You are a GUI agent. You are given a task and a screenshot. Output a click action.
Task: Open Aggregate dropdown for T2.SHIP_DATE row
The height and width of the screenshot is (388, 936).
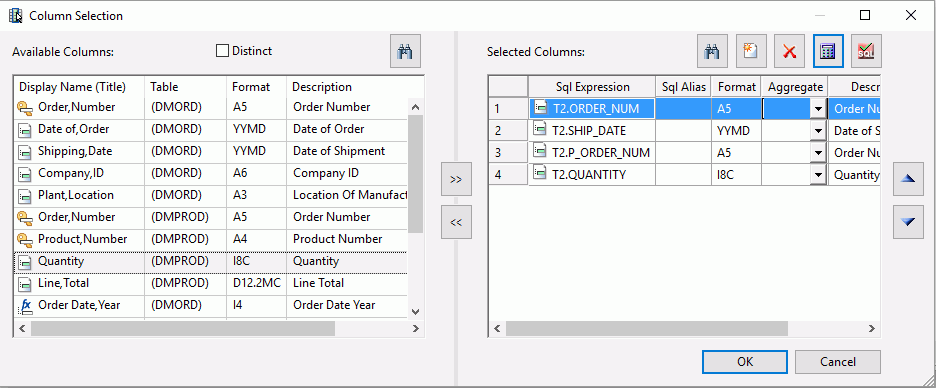click(817, 131)
